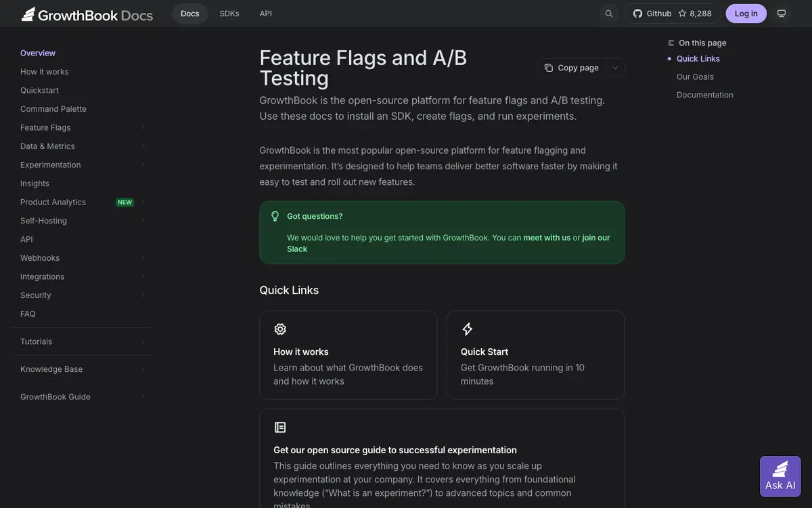
Task: Open Insights in the sidebar
Action: click(35, 184)
